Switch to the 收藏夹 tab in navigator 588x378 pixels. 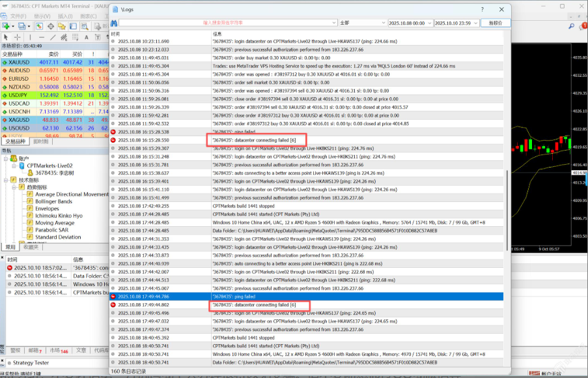[30, 247]
